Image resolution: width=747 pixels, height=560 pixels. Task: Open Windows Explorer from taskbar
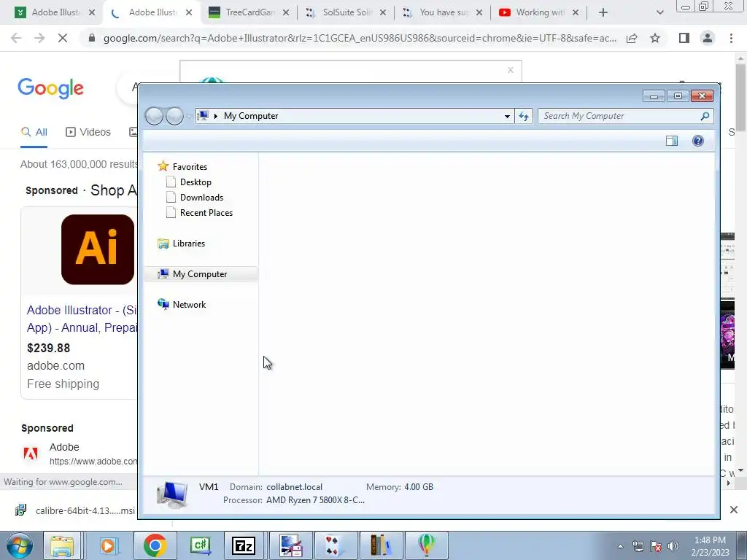click(x=63, y=545)
